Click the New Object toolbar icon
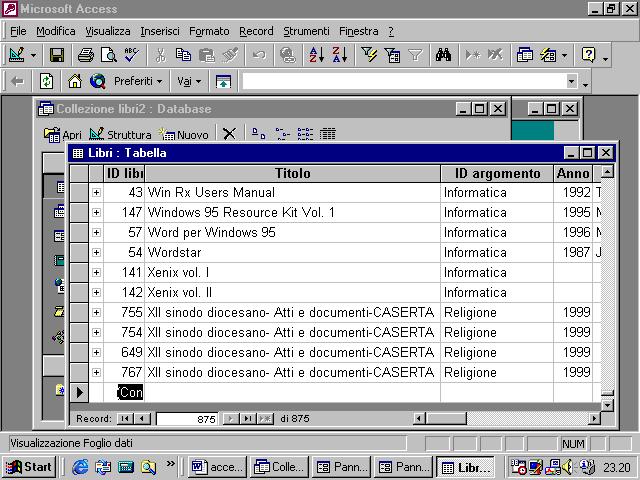The height and width of the screenshot is (480, 640). pyautogui.click(x=548, y=55)
